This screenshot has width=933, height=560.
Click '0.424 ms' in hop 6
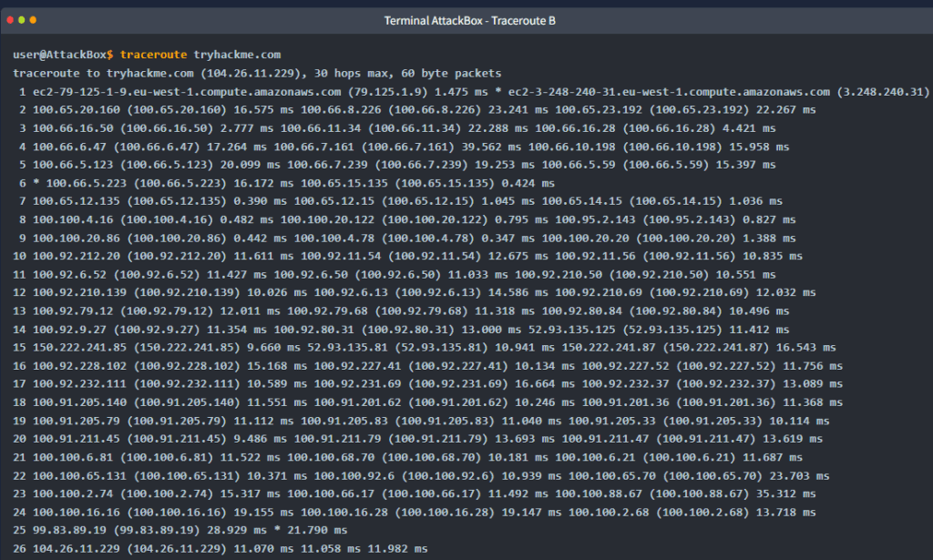(x=528, y=183)
